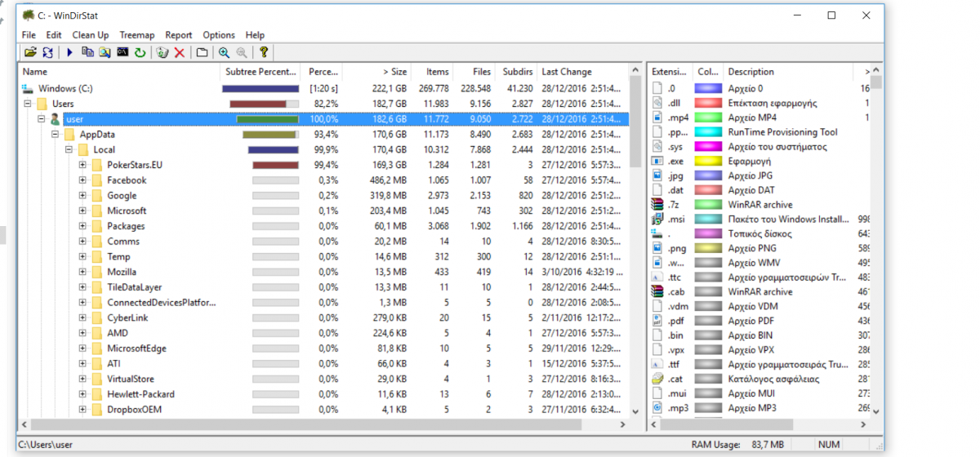Click the color swatch for .mp4
This screenshot has width=980, height=457.
coord(707,118)
